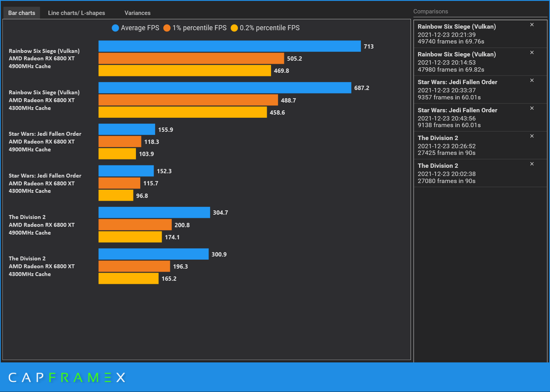Click the 713 Average FPS blue bar
The height and width of the screenshot is (392, 550).
click(x=229, y=46)
